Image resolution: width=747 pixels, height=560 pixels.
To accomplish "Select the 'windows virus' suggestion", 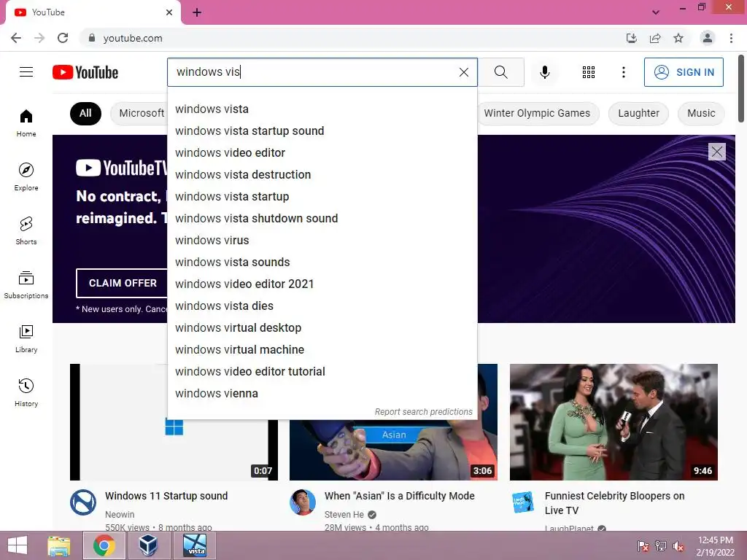I will click(322, 241).
